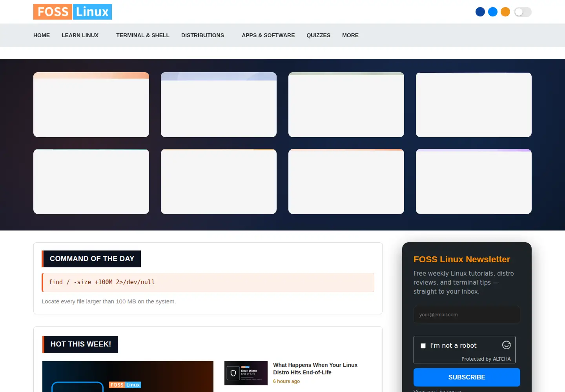This screenshot has width=565, height=392.
Task: Click the 'find / -size +100M' command box
Action: 208,282
